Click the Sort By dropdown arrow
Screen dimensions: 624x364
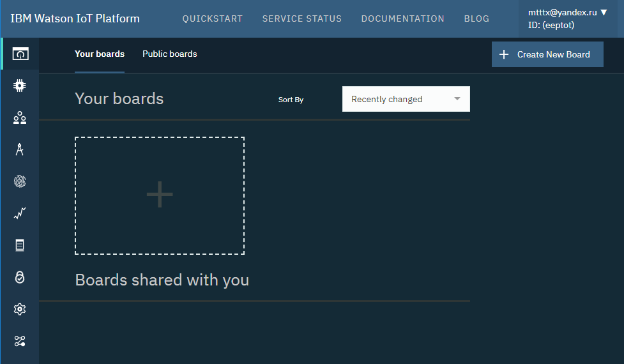(x=457, y=99)
